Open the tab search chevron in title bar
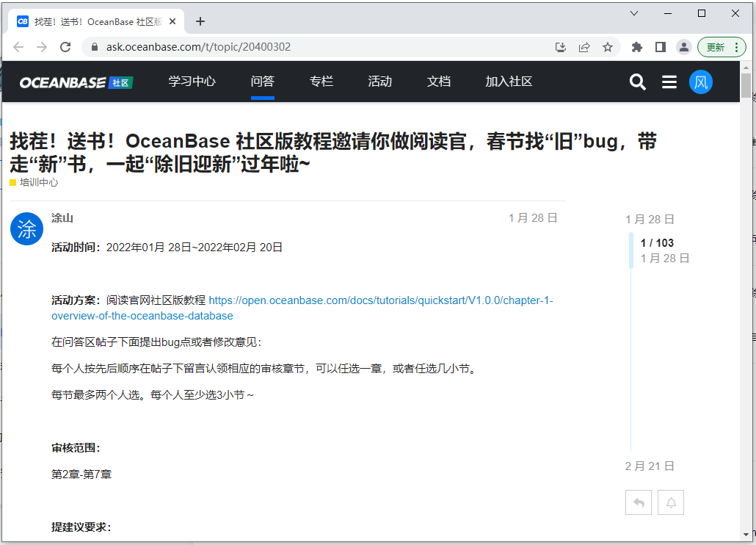The height and width of the screenshot is (545, 756). pyautogui.click(x=634, y=13)
